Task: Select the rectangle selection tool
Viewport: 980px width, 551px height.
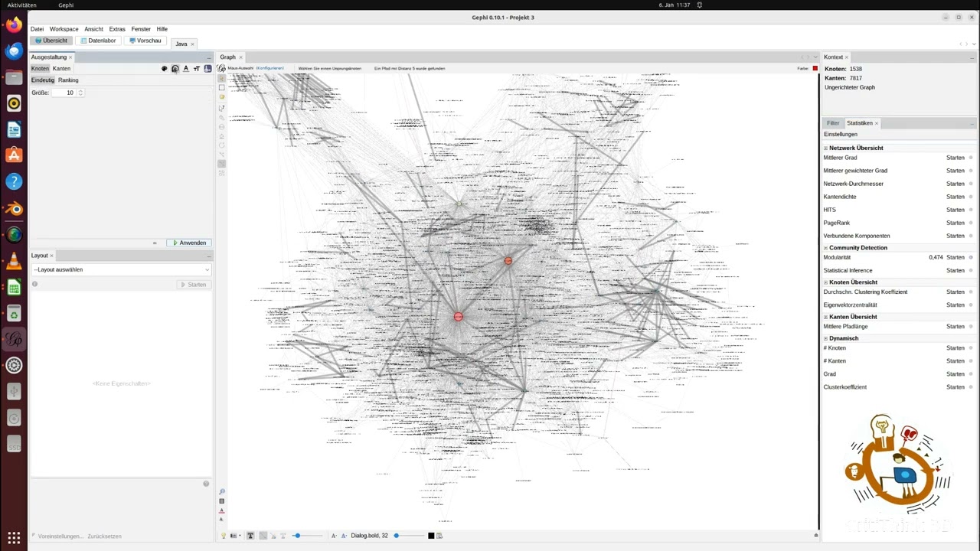Action: [x=222, y=87]
